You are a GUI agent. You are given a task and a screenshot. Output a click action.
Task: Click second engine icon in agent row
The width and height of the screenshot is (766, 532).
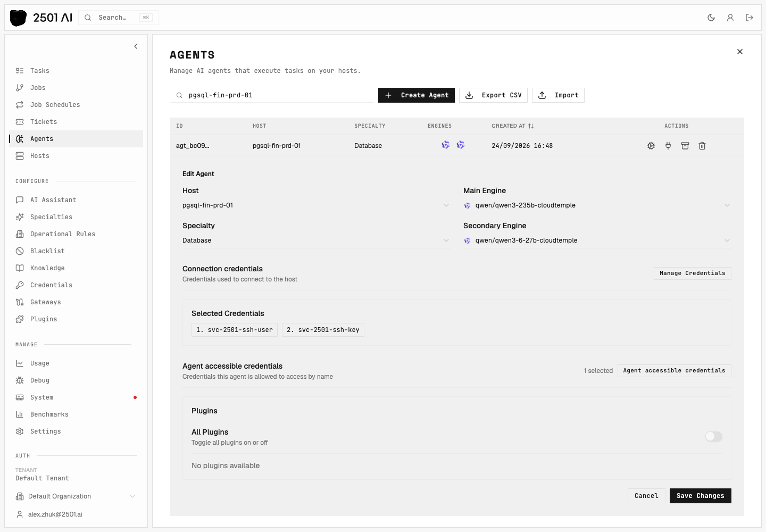coord(461,145)
